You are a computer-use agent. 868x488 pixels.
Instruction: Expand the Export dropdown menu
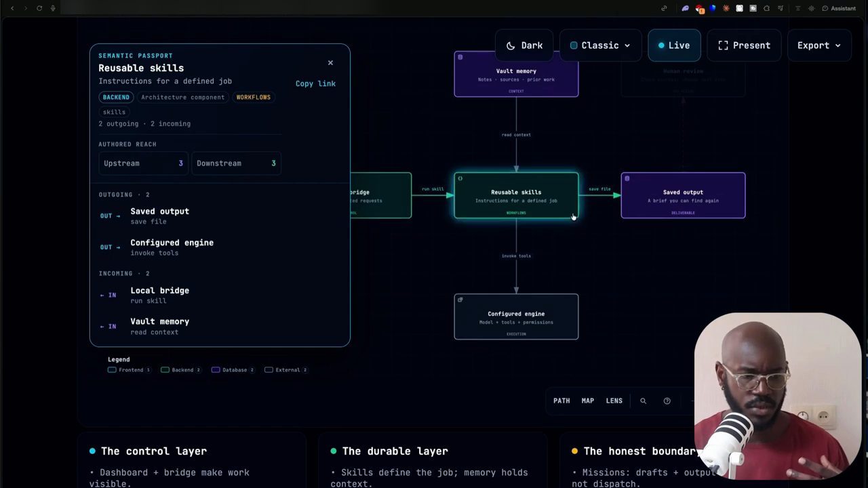(818, 45)
